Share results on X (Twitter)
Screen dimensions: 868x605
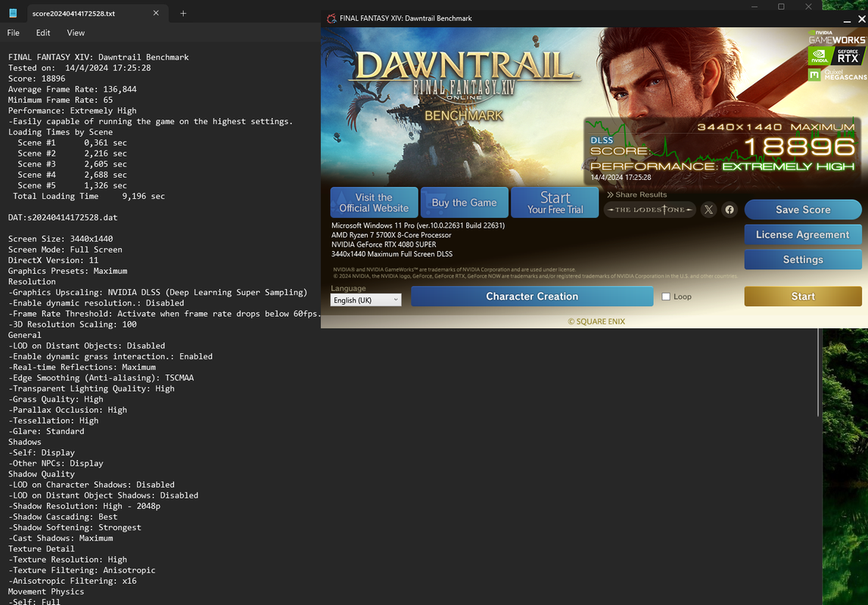point(708,209)
